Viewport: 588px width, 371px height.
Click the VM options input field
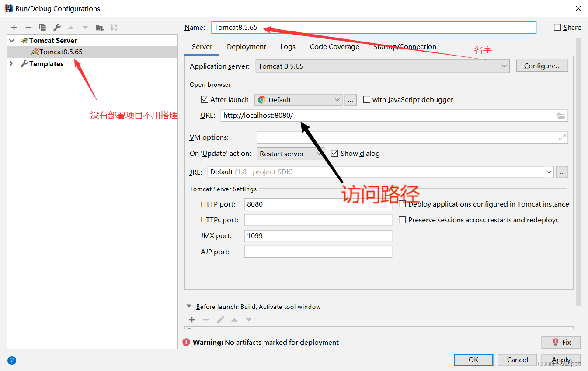point(412,137)
